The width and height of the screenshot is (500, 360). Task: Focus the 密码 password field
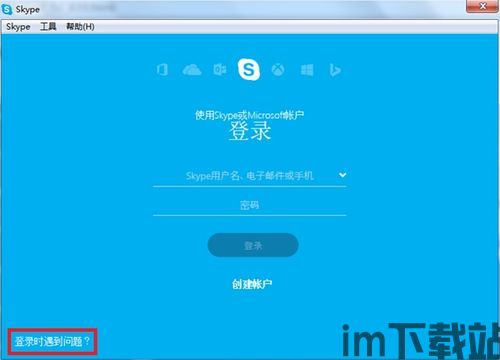(250, 205)
